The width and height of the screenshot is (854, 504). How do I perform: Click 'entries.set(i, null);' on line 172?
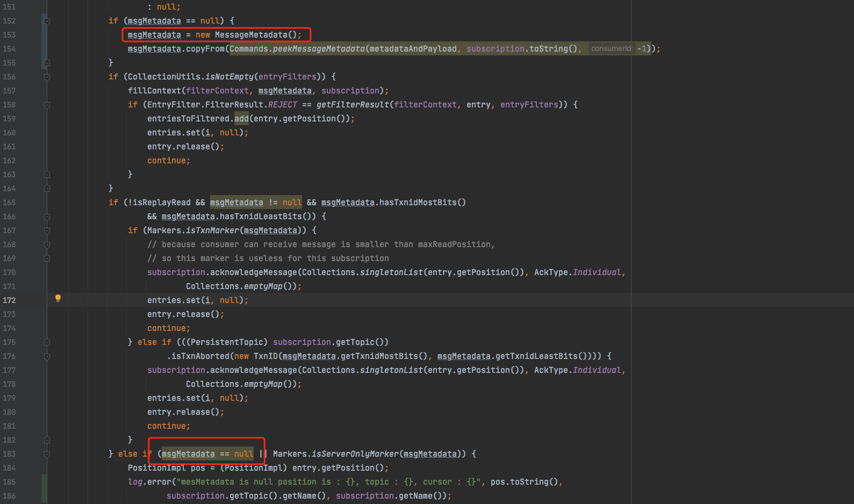(x=198, y=300)
